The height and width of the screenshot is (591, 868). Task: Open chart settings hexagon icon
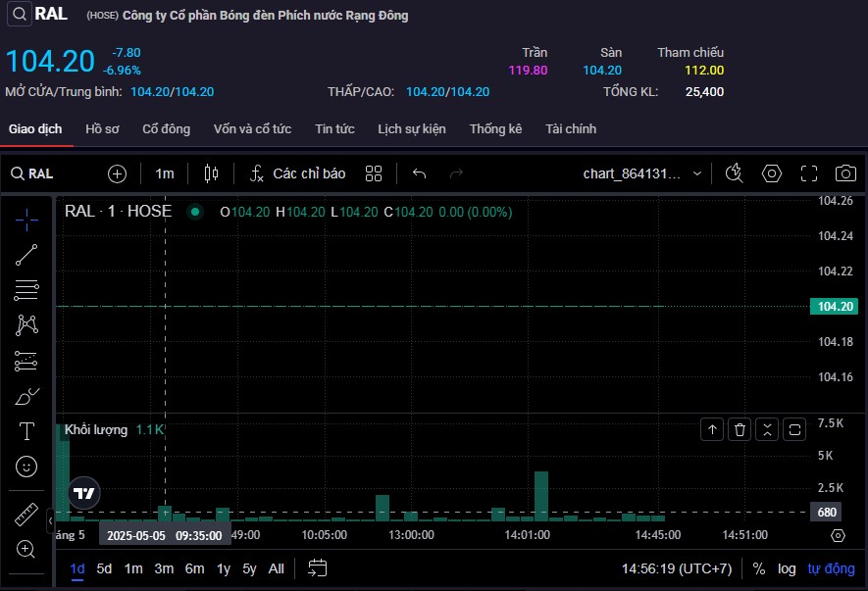point(772,173)
